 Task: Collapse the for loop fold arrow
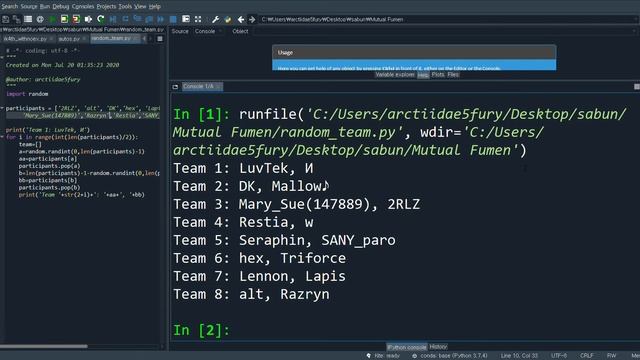[x=2, y=137]
